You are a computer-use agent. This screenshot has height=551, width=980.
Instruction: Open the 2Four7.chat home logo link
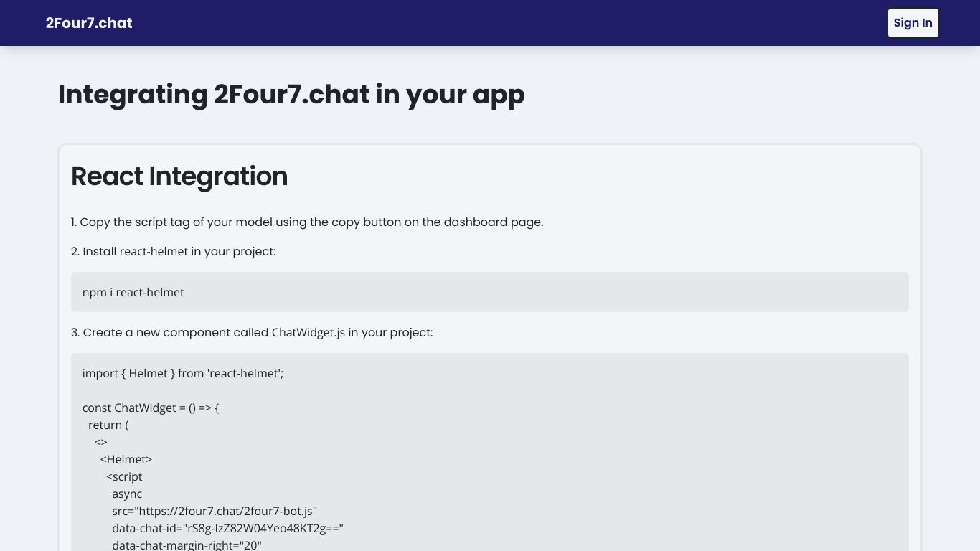click(x=89, y=23)
